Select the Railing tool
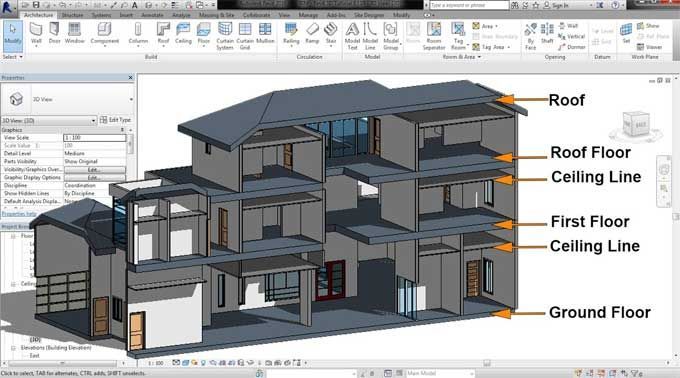 click(x=291, y=34)
